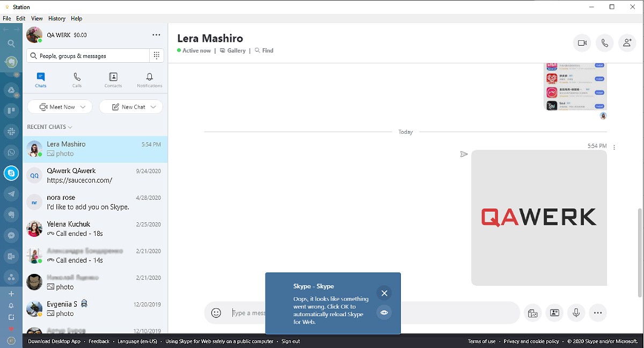Screen dimensions: 644x348
Task: Open Station notifications bell in the sidebar
Action: tap(11, 306)
